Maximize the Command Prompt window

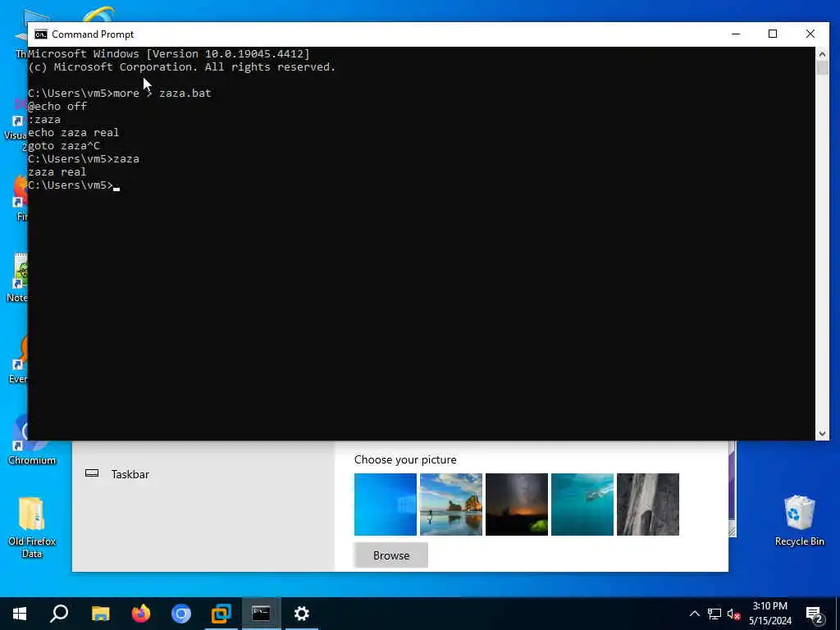point(773,34)
